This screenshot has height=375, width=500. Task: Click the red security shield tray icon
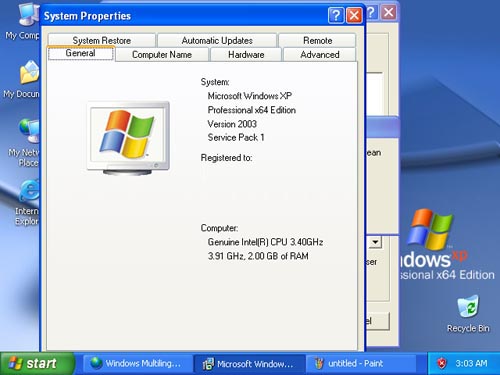point(442,363)
